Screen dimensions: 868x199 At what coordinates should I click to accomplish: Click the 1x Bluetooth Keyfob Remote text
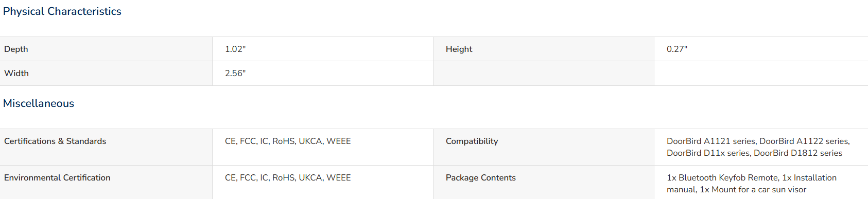(722, 177)
